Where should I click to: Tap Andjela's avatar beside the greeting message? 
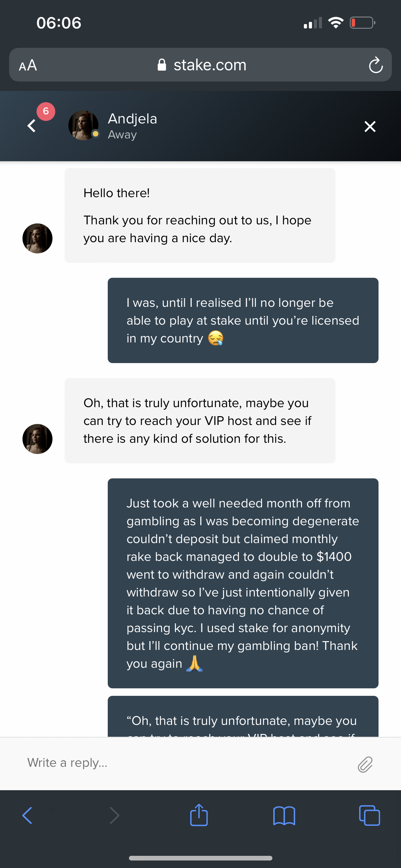[x=37, y=238]
